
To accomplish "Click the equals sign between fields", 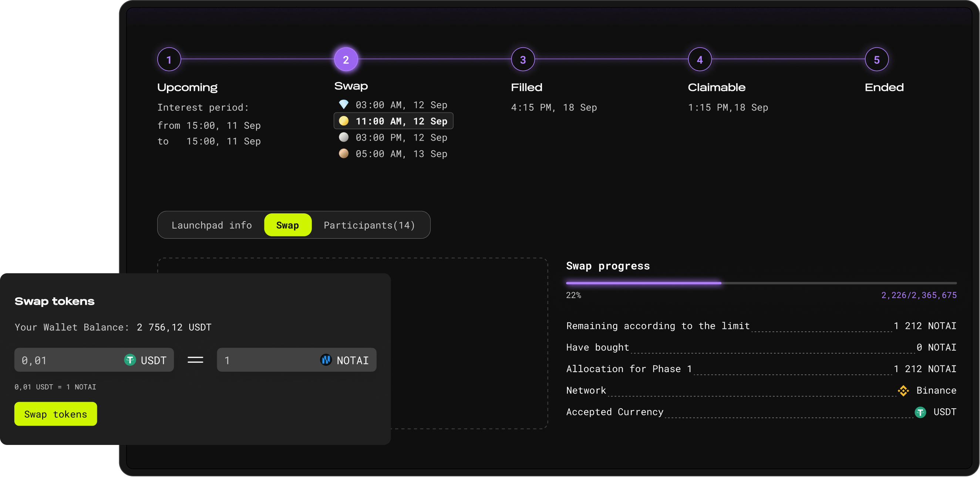I will (x=195, y=359).
